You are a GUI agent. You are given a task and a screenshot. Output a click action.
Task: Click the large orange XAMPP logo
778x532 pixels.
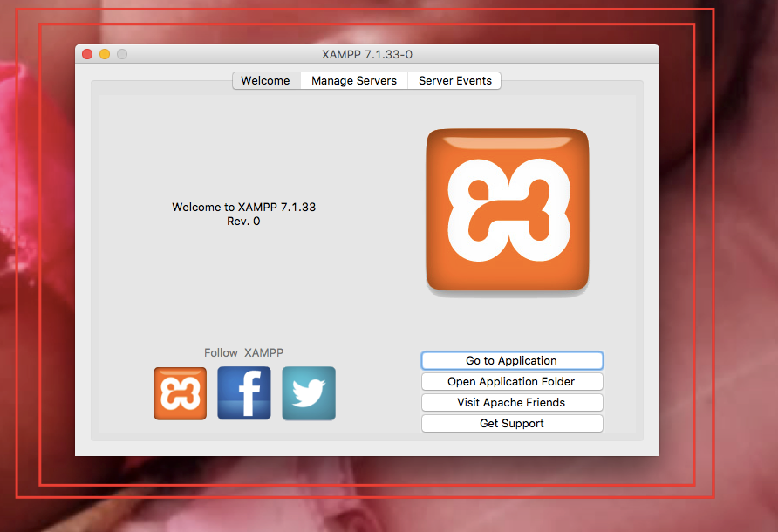(508, 210)
